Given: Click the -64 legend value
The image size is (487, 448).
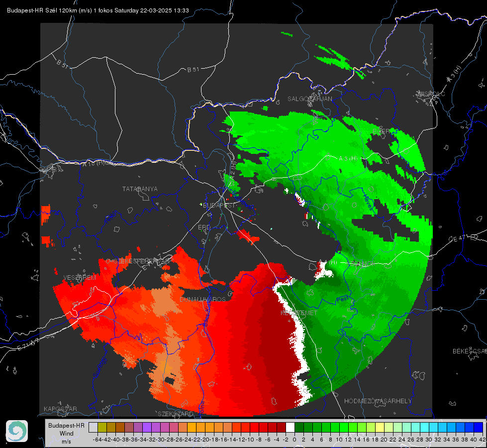Looking at the screenshot, I should click(97, 440).
